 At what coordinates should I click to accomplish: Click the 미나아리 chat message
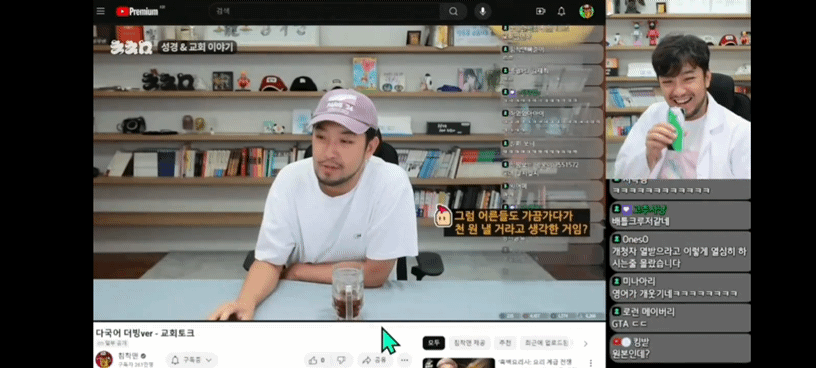(680, 287)
